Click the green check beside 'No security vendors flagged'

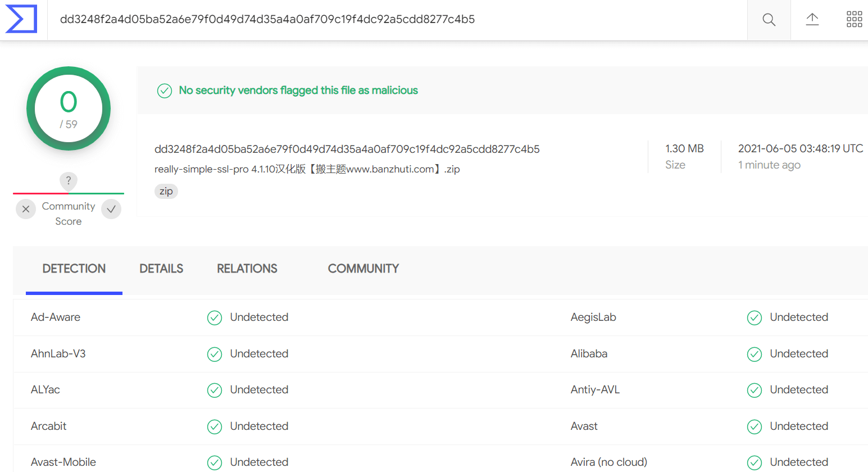point(164,90)
